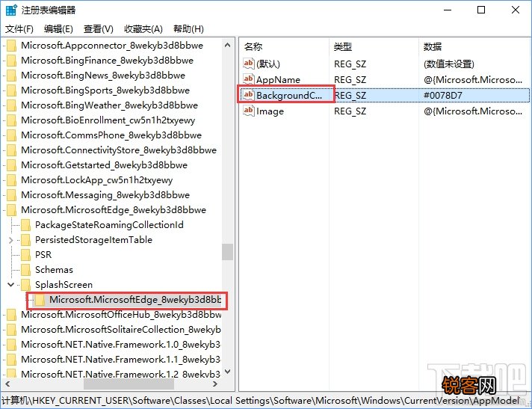This screenshot has width=532, height=409.
Task: Click folder icon of PersistedStorageItemTable
Action: point(26,240)
